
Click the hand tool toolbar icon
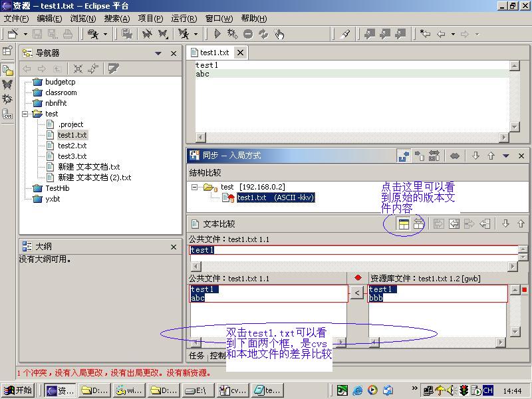point(279,34)
